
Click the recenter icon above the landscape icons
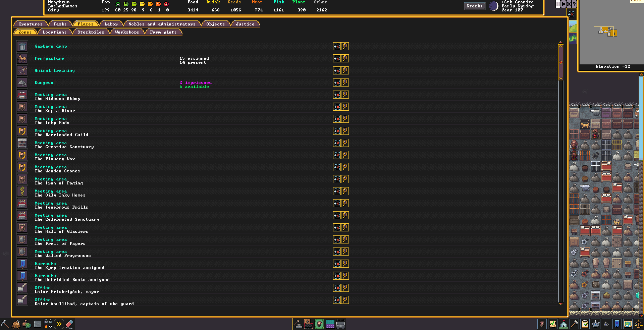click(571, 14)
